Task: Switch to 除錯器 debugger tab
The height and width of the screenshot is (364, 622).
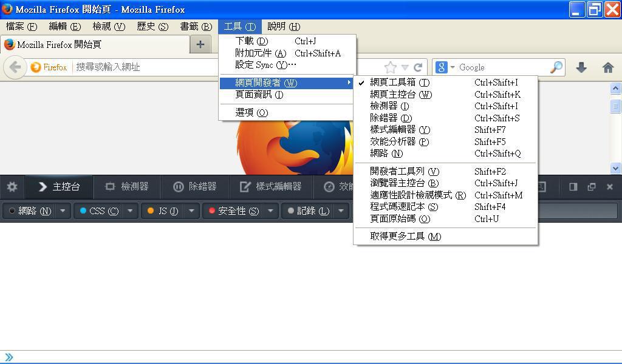Action: [x=195, y=187]
